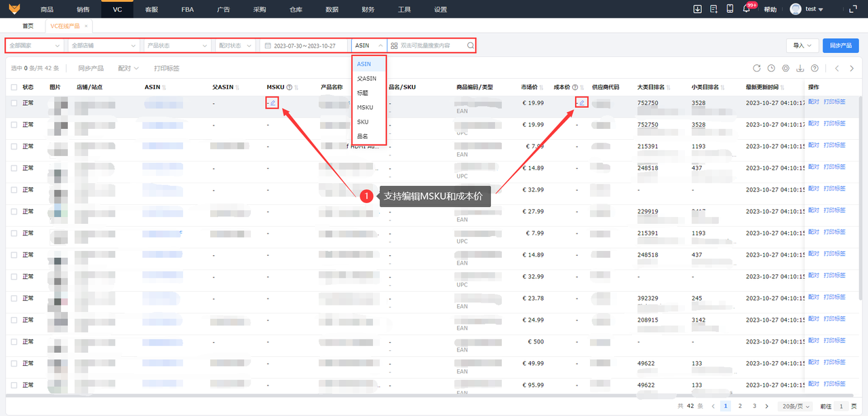Open the 全部国家 country dropdown
The image size is (868, 416).
coord(35,45)
